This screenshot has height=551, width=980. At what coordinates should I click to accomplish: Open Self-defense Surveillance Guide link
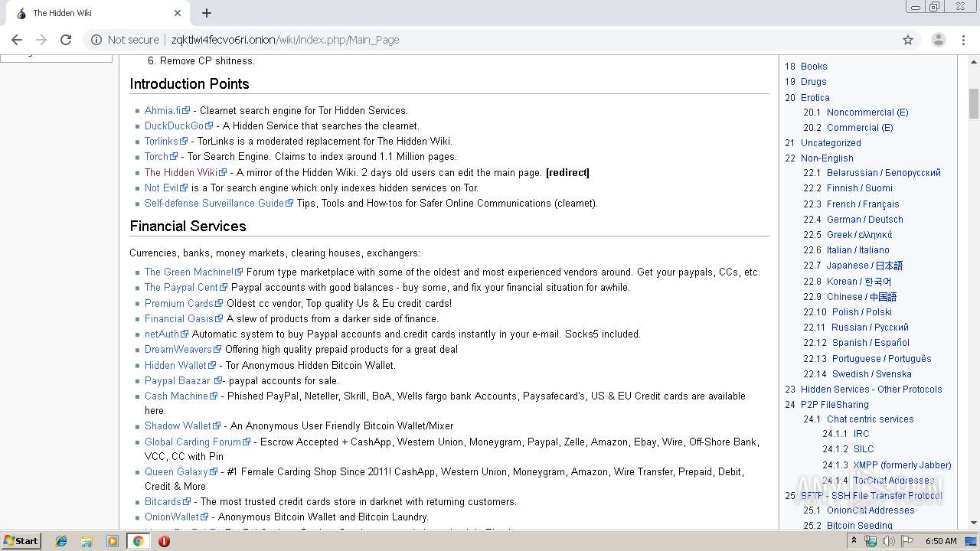tap(214, 203)
